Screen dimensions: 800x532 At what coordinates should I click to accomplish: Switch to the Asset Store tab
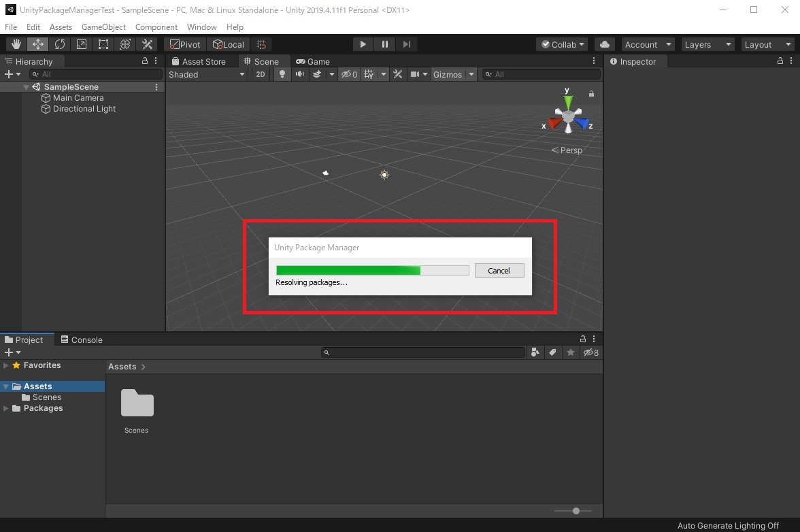point(199,61)
